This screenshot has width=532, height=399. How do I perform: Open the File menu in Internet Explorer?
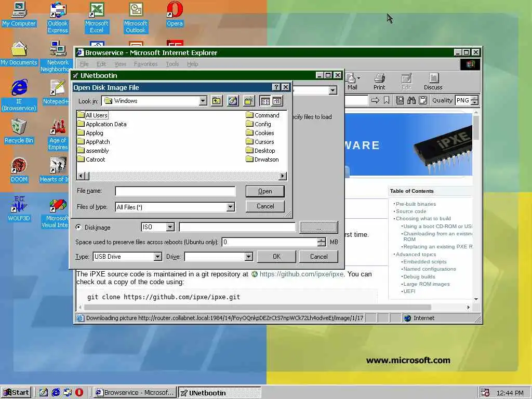(84, 64)
